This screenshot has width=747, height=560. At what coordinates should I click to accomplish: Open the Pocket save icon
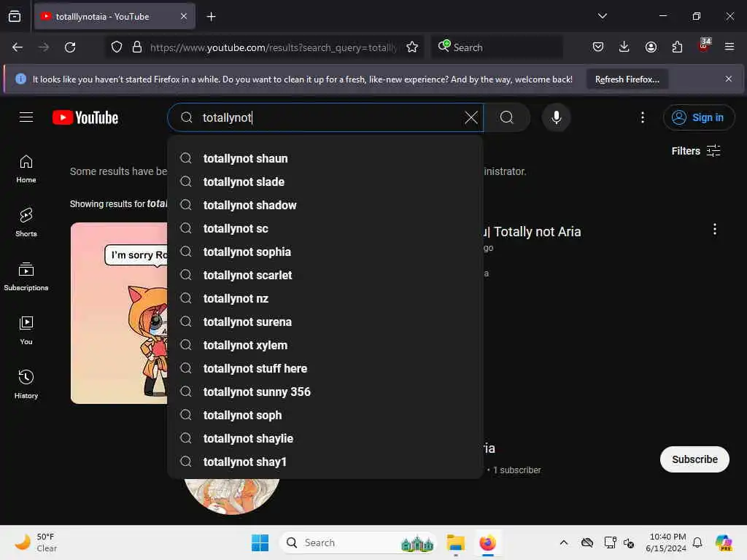point(598,47)
